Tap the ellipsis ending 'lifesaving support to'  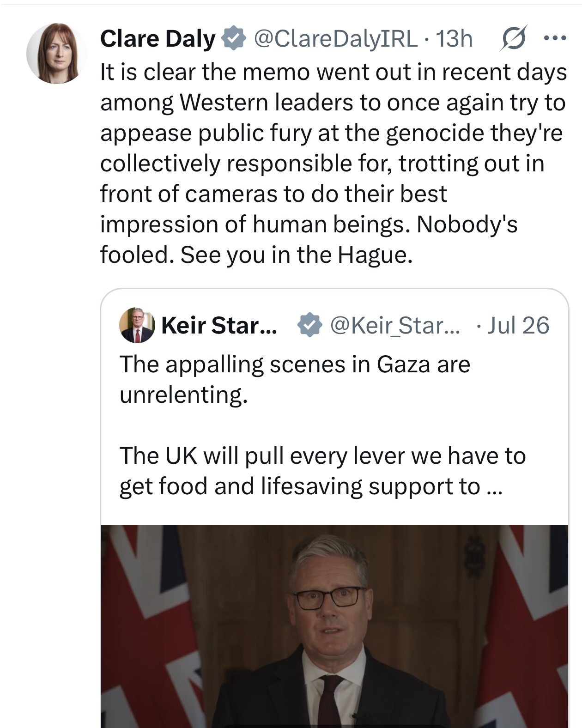[x=494, y=487]
